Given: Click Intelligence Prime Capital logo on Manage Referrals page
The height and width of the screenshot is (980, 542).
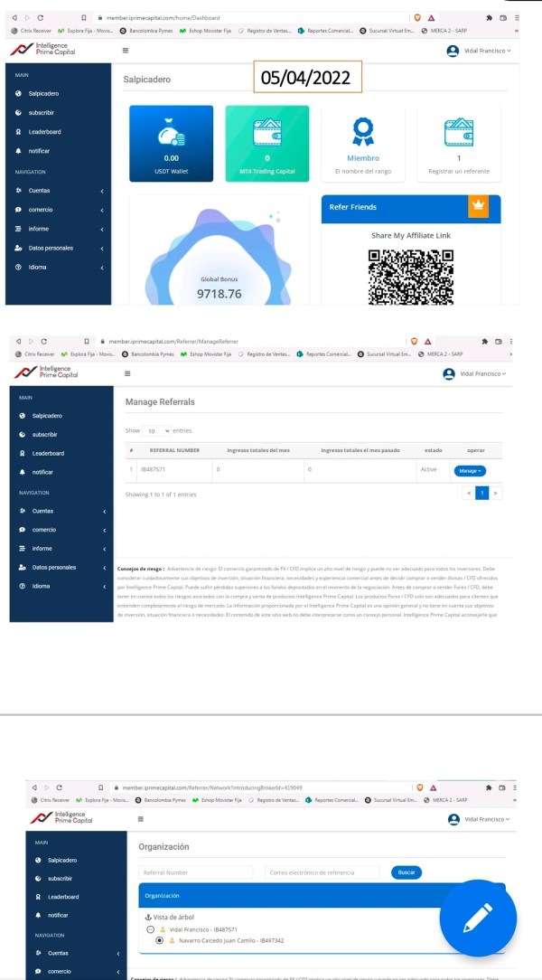Looking at the screenshot, I should click(44, 372).
